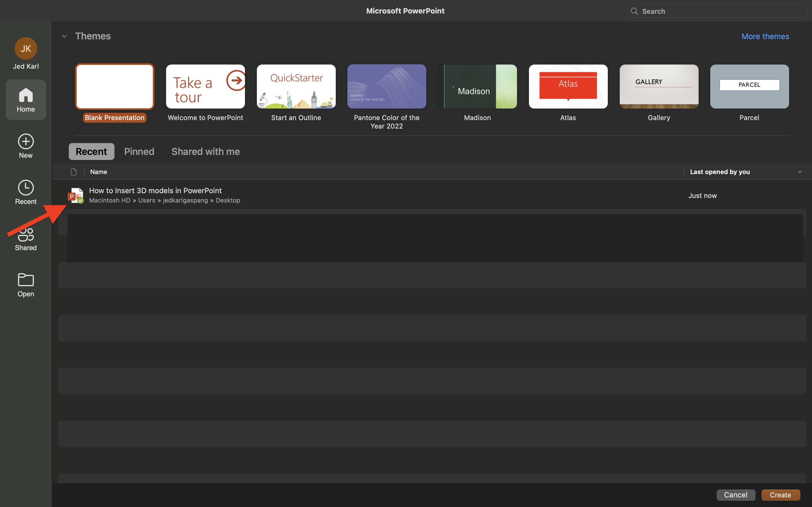Click the search magnifier icon
The image size is (812, 507).
634,11
